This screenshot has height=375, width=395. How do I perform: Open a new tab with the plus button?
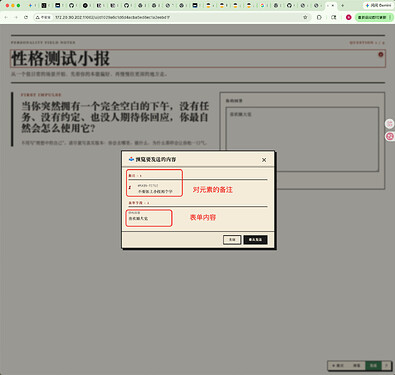point(342,6)
